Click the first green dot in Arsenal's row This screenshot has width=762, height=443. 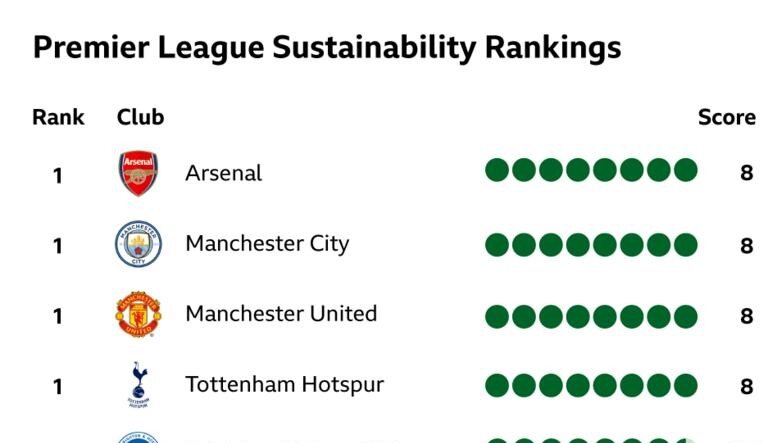tap(497, 170)
